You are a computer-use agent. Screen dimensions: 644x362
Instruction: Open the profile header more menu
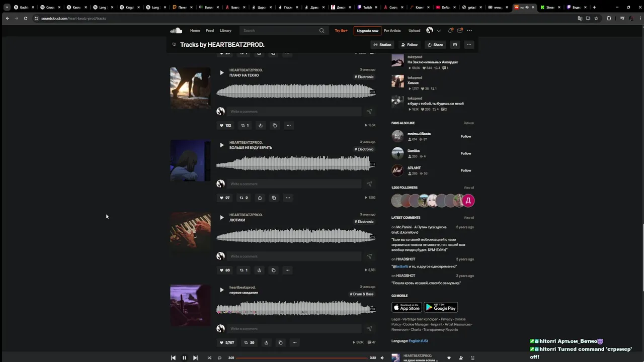[469, 45]
